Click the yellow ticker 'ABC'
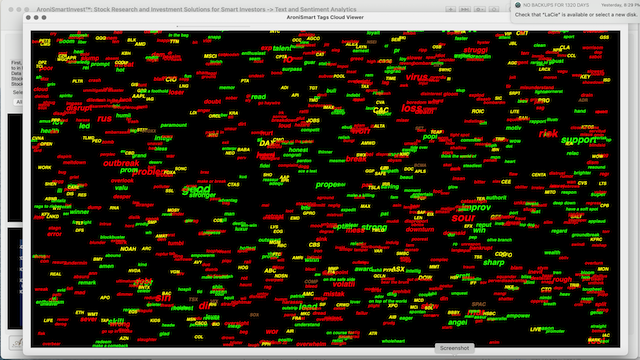This screenshot has height=360, width=640. [270, 271]
